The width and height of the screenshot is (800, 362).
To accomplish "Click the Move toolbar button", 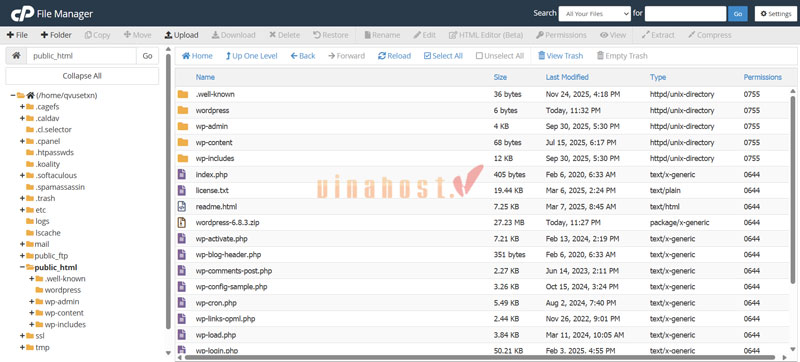I will click(x=137, y=35).
